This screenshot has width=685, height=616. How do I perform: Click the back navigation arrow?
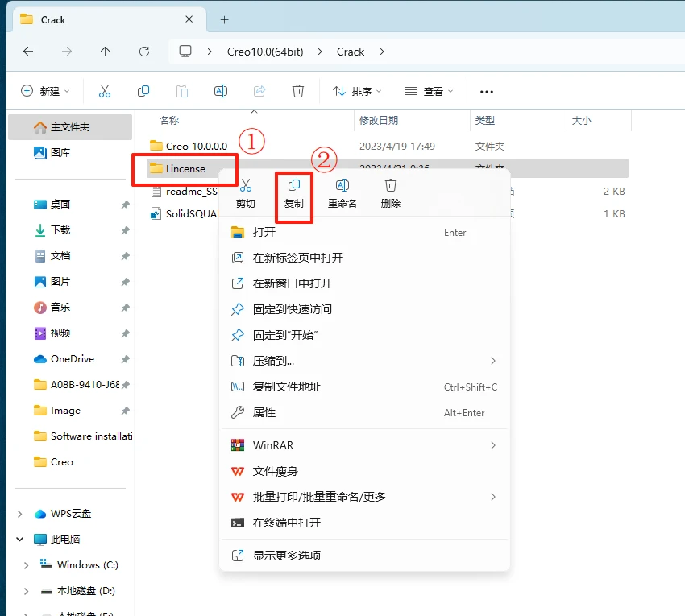coord(28,52)
